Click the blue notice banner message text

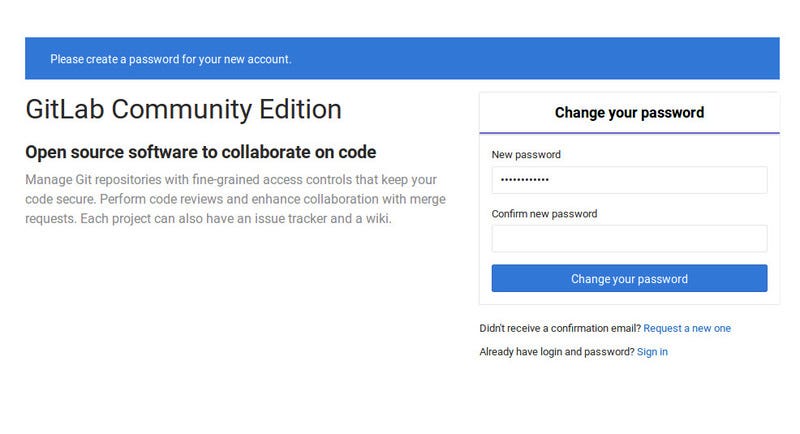pos(170,59)
